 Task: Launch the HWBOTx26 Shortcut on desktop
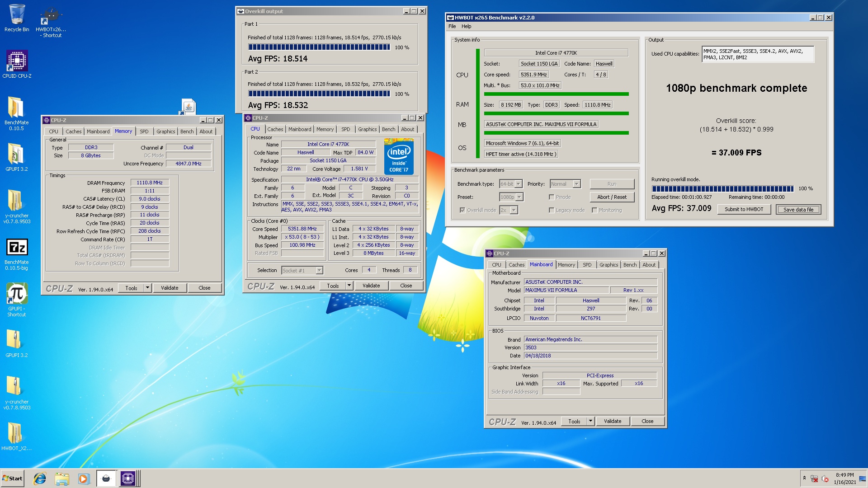[x=51, y=22]
